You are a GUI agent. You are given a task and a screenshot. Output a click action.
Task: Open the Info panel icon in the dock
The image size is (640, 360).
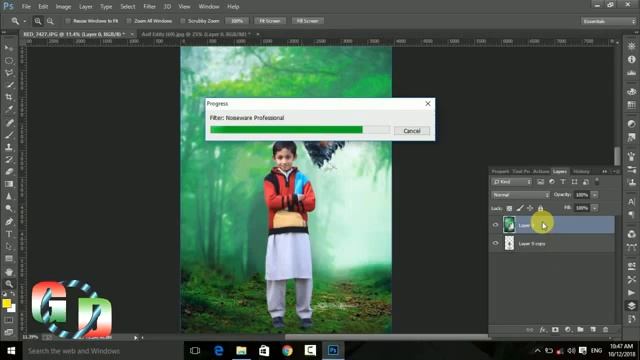631,60
